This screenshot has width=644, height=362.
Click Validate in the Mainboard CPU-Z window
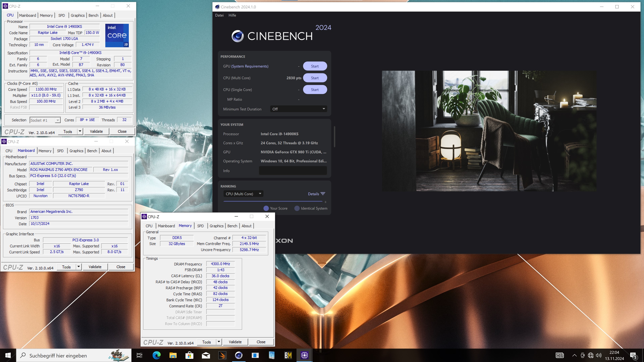click(95, 267)
